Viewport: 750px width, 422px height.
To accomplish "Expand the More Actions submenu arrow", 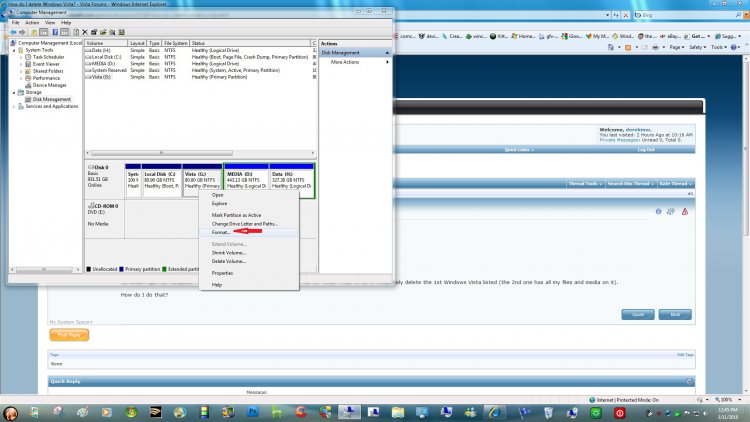I will click(387, 62).
